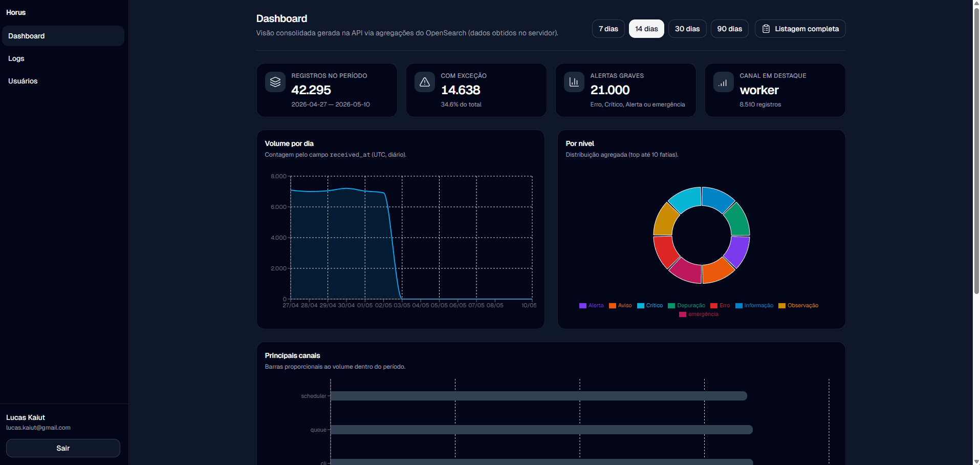This screenshot has width=980, height=465.
Task: Click the signal bars icon in Canal em Destaque card
Action: [723, 82]
